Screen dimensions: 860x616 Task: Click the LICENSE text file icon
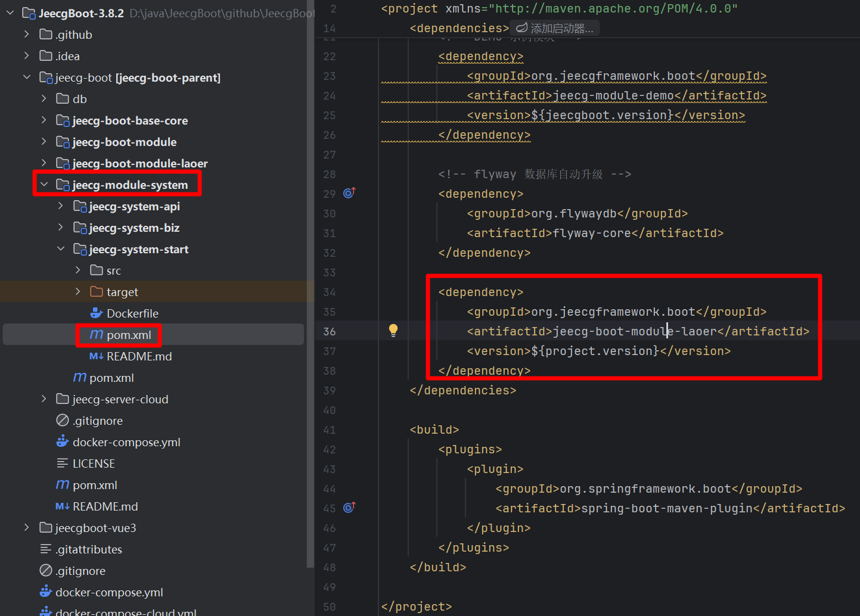63,463
